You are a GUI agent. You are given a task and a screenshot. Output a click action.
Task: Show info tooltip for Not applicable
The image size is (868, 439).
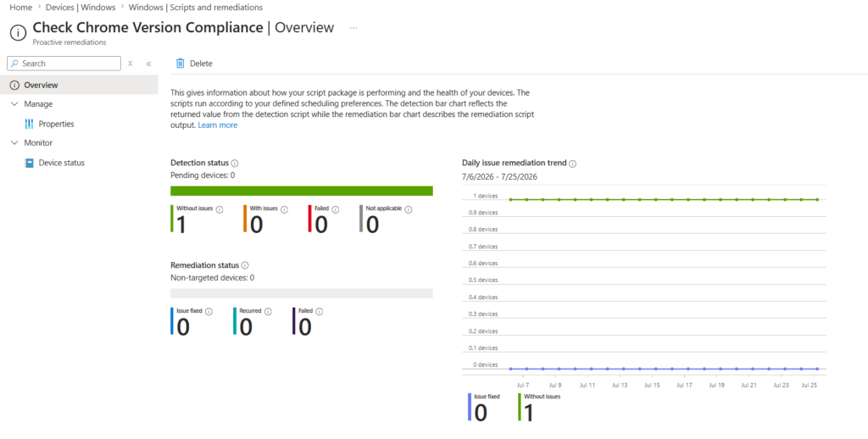[409, 210]
